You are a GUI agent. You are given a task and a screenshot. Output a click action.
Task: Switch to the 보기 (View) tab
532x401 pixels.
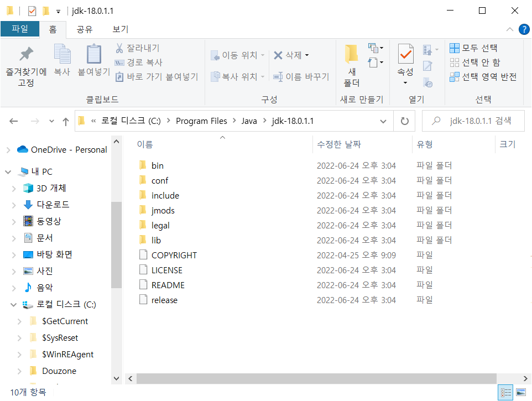pos(120,29)
